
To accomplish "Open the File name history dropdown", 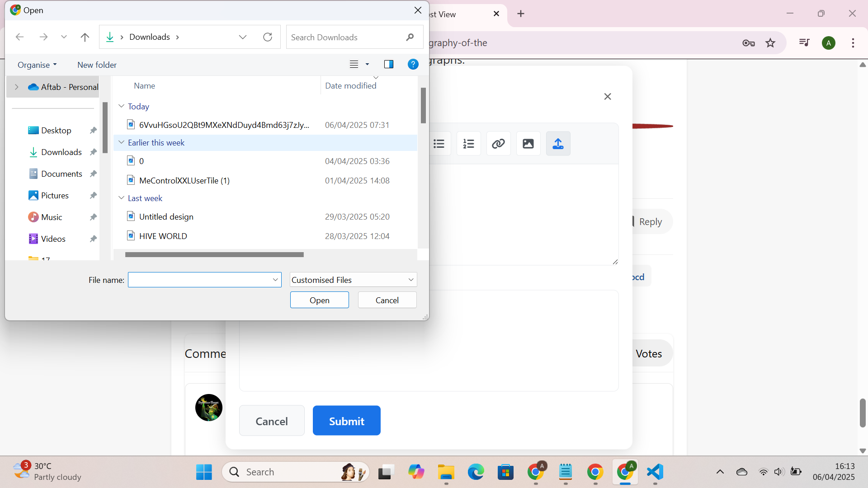I will click(275, 280).
